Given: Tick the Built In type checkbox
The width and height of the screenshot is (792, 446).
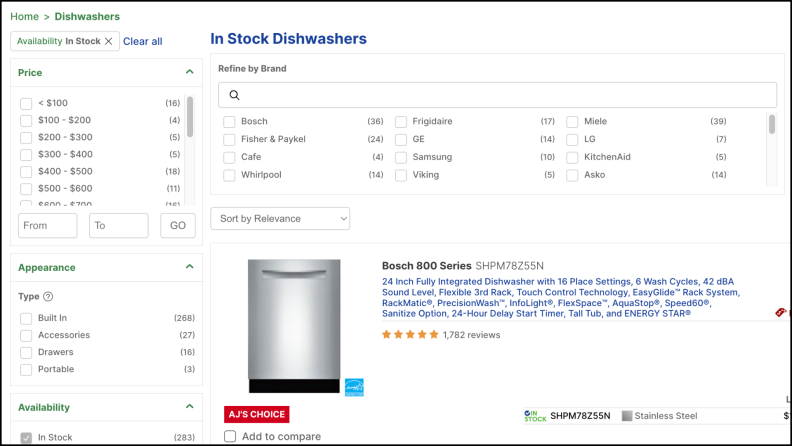Looking at the screenshot, I should click(x=26, y=319).
